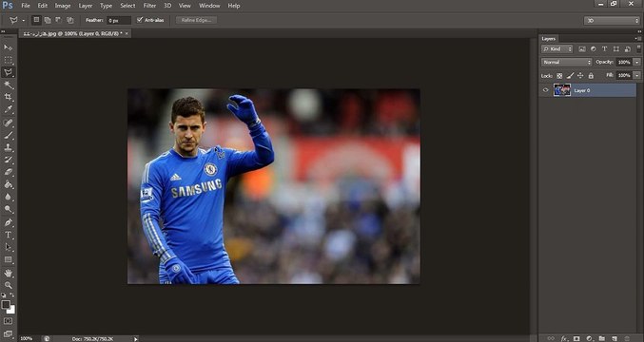Click the link layers icon

click(x=551, y=338)
